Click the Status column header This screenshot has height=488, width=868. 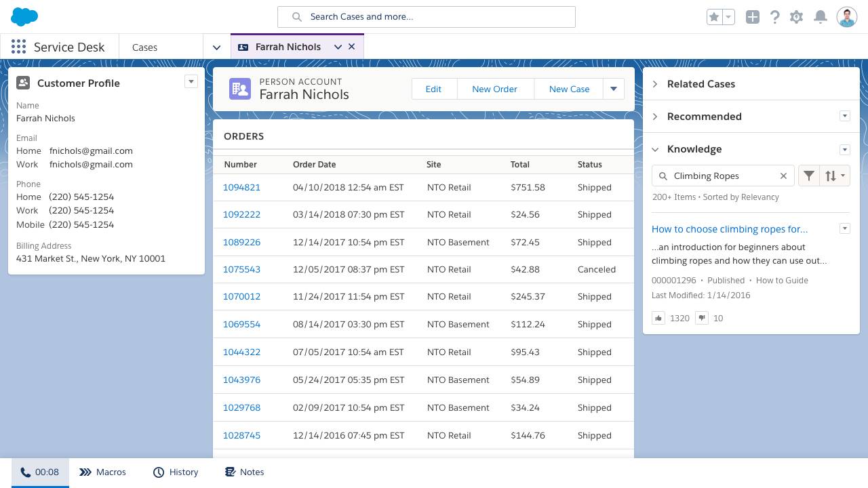point(590,165)
